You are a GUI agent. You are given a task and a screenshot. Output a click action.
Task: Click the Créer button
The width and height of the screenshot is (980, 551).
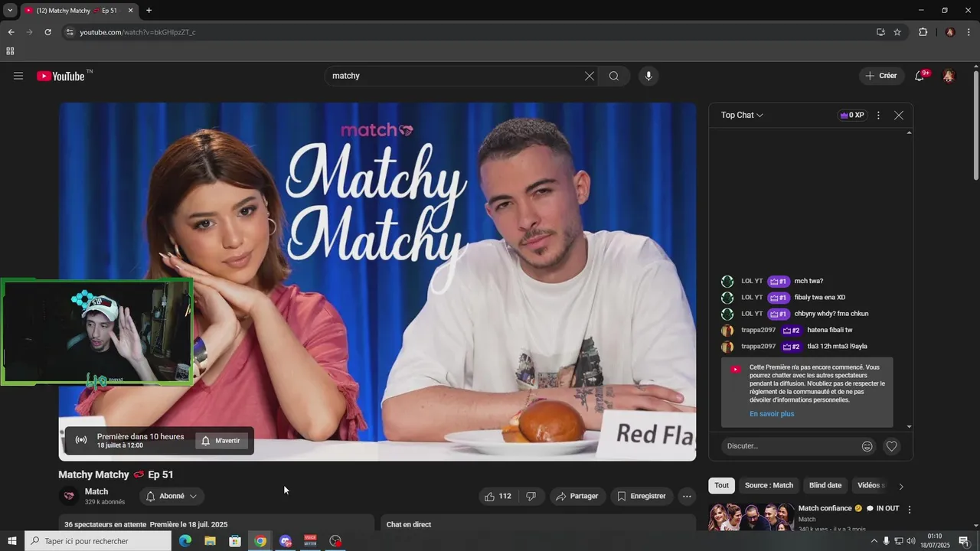click(881, 76)
